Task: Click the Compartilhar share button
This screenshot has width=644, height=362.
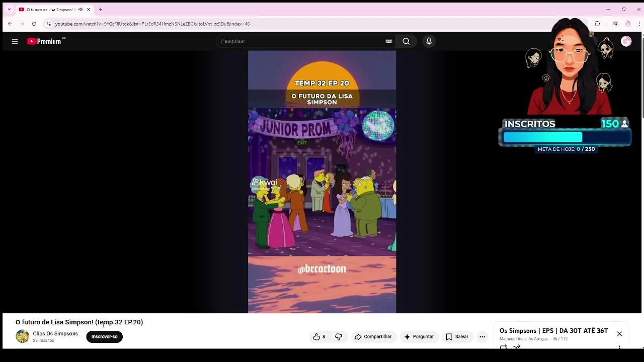Action: point(373,337)
